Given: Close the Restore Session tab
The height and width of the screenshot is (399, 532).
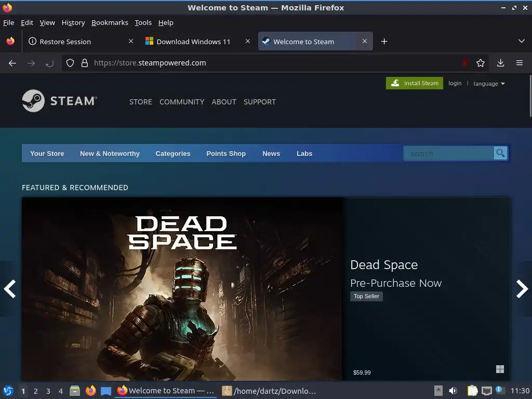Looking at the screenshot, I should (x=131, y=41).
